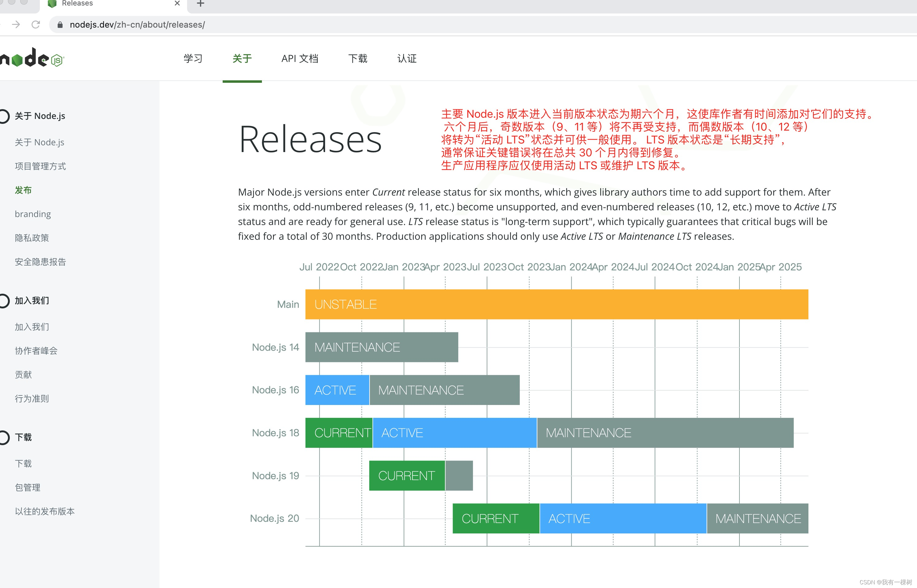Open the API 文档 navigation item
The width and height of the screenshot is (917, 588).
[x=300, y=59]
